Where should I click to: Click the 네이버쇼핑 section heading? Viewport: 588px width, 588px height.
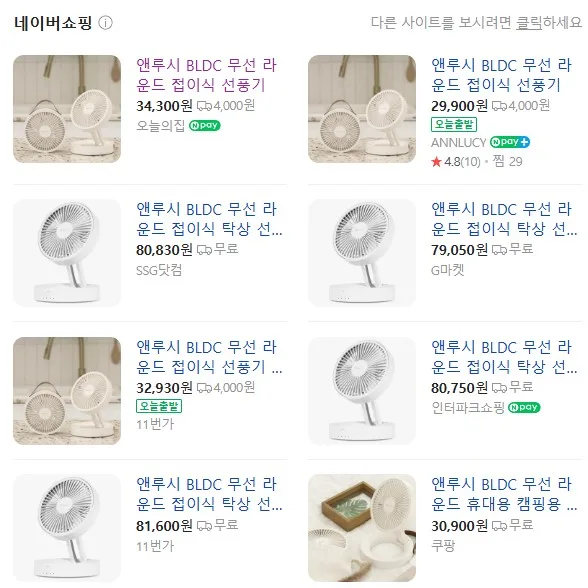(53, 23)
